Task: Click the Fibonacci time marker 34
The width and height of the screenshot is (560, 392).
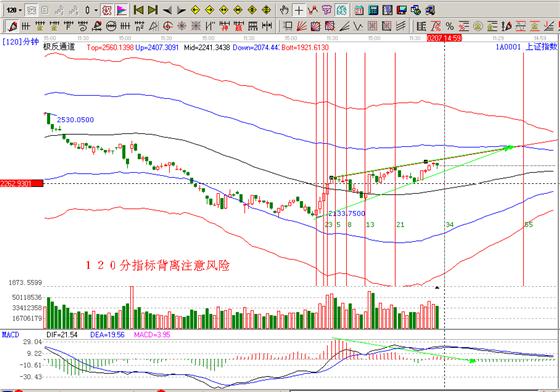Action: click(450, 224)
